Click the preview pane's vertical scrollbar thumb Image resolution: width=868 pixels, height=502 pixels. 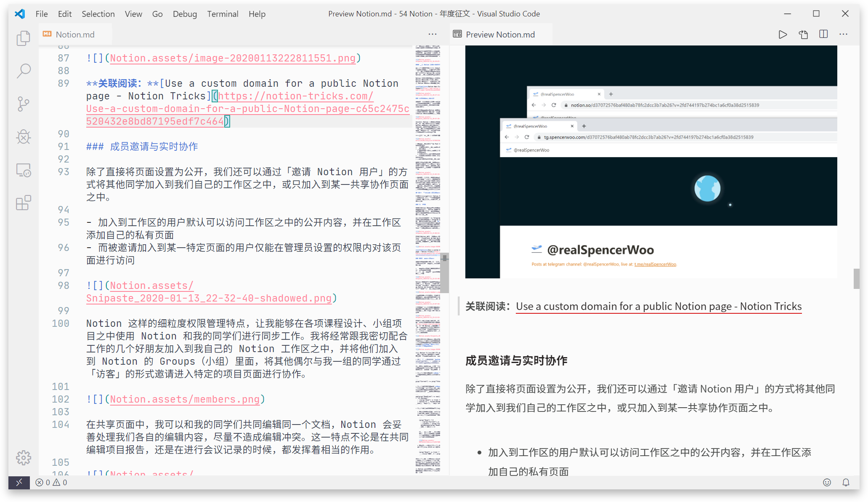[x=856, y=279]
